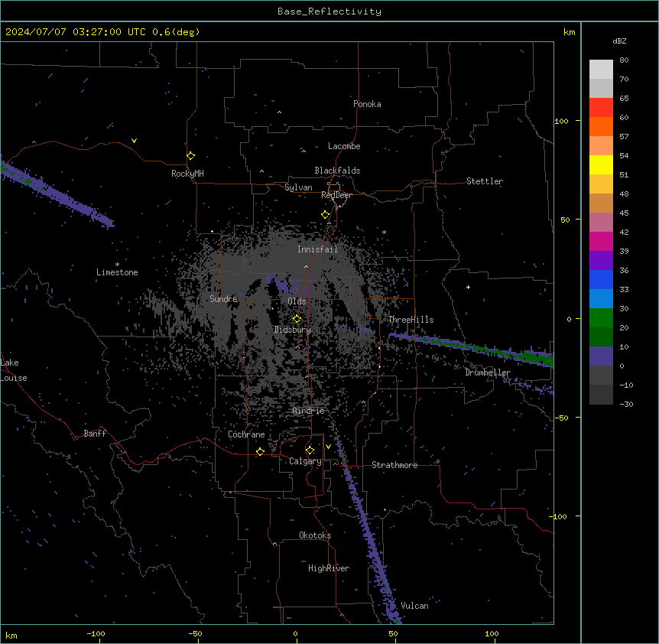This screenshot has width=659, height=644.
Task: Click the Lacombe city label
Action: coord(344,146)
